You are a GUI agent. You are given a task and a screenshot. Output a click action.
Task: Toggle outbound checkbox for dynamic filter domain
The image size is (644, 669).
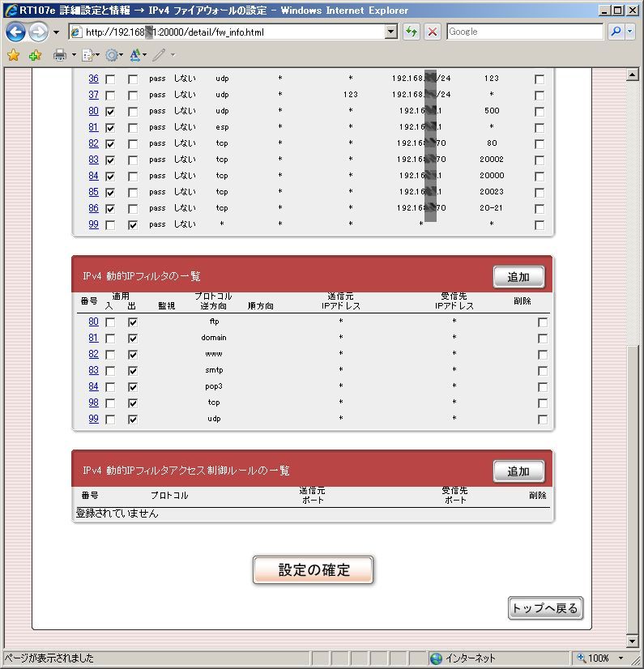click(133, 339)
